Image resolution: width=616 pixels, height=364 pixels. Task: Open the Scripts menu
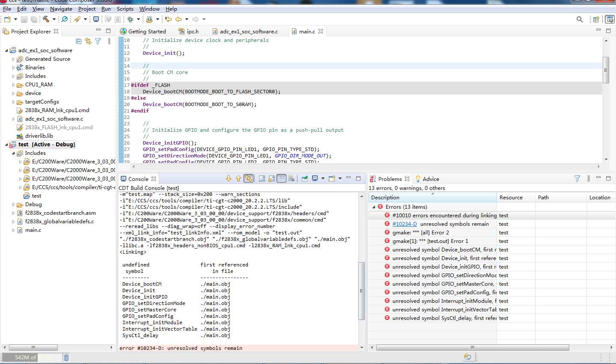(x=125, y=9)
